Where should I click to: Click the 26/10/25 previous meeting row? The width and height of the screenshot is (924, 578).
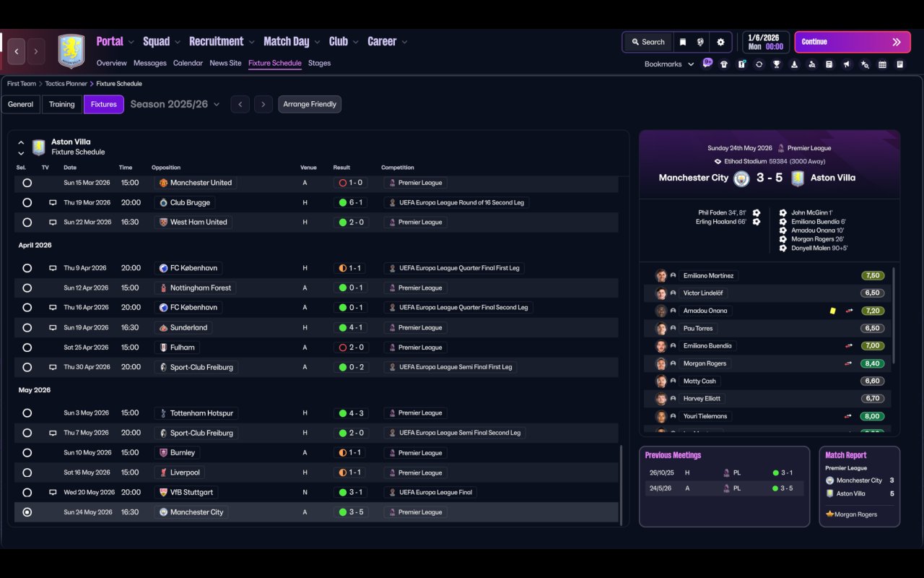[725, 473]
